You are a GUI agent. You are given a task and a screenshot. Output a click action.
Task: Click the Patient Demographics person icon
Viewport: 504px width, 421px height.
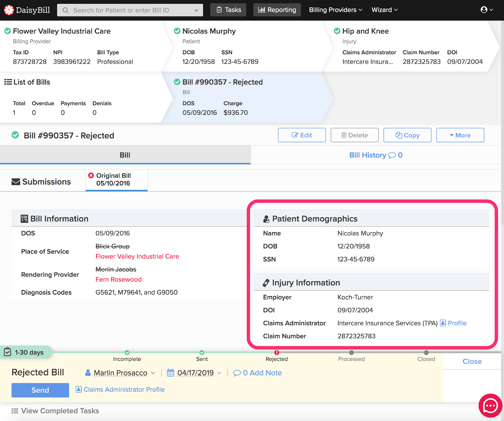point(266,219)
